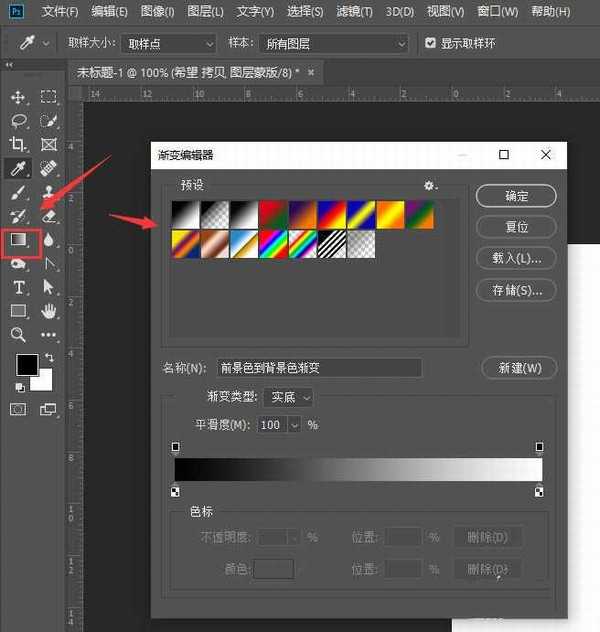Select the Lasso tool

tap(18, 121)
